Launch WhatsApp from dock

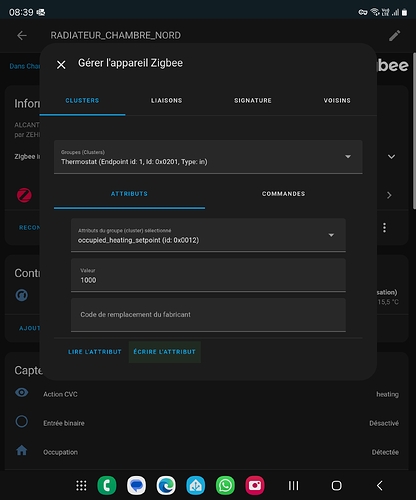tap(225, 485)
